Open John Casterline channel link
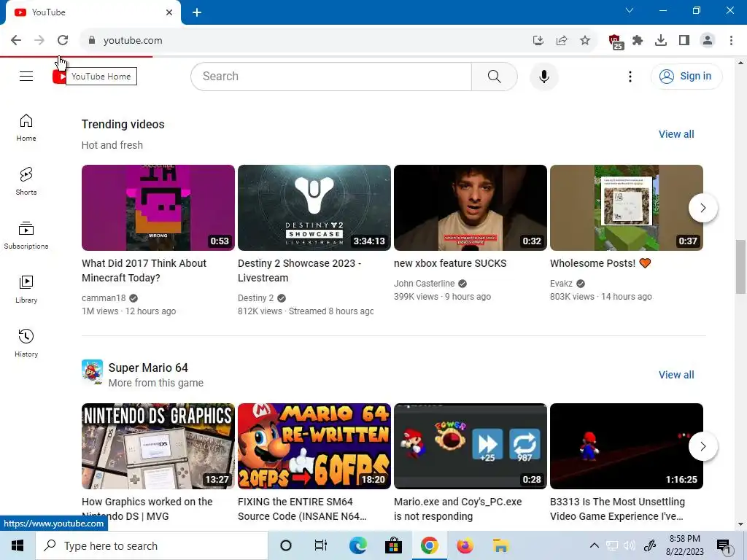This screenshot has height=560, width=747. [424, 284]
